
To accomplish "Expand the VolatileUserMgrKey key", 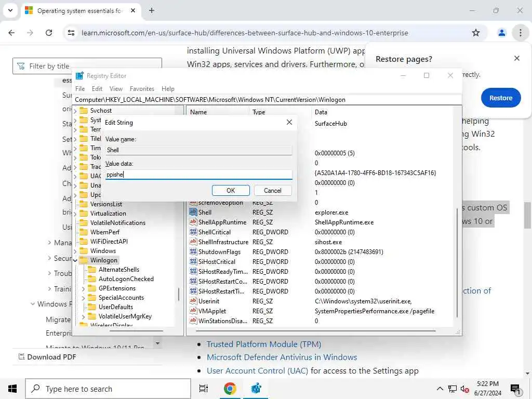I will 84,316.
